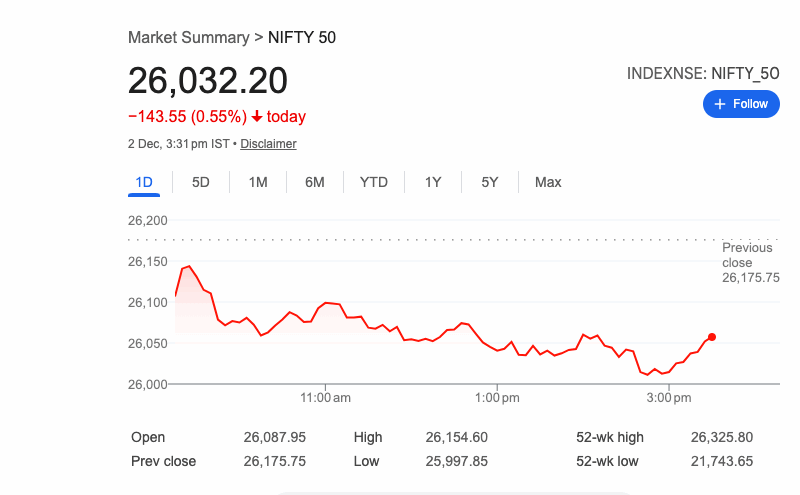Select the 6M chart tab
The image size is (800, 495).
(315, 182)
